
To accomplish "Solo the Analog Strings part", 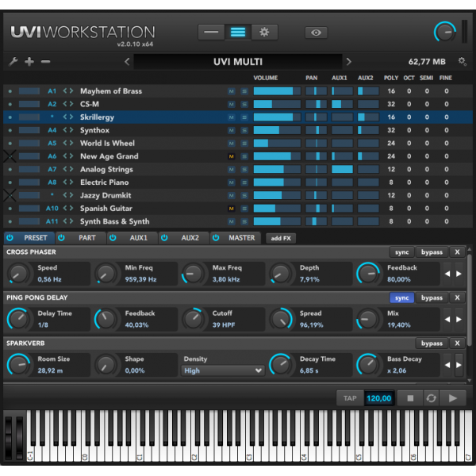I will [244, 170].
